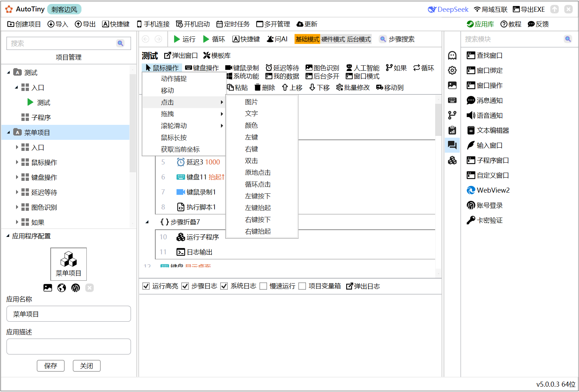Click 删除 step button

click(x=265, y=87)
